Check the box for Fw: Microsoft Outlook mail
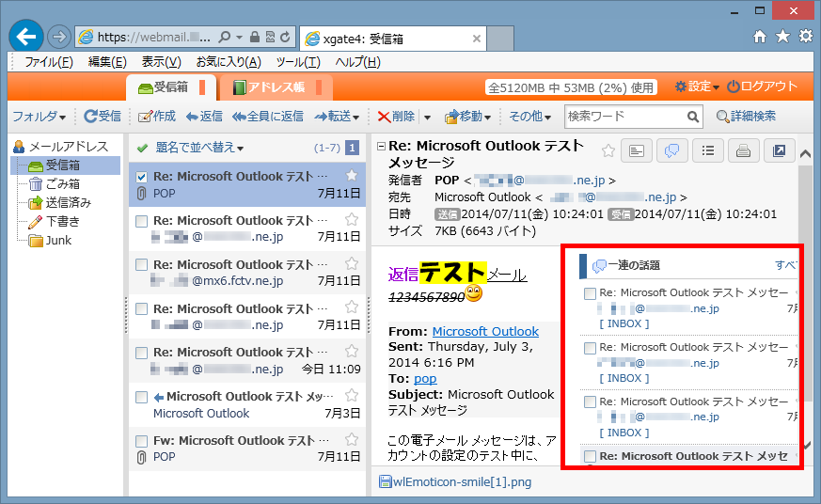 click(141, 441)
